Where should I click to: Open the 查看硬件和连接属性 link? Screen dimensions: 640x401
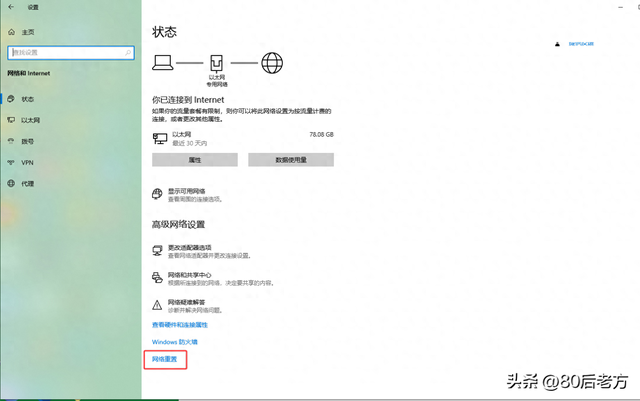point(180,325)
